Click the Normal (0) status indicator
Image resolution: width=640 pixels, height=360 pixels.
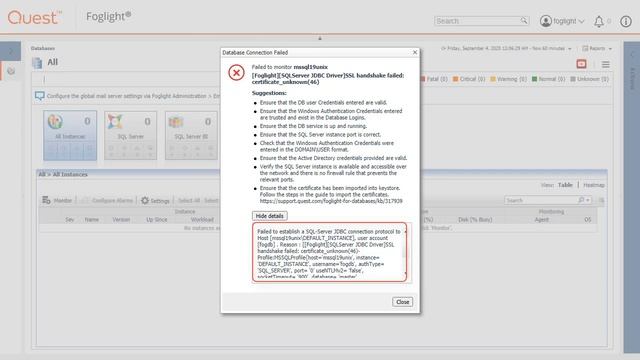pos(549,79)
